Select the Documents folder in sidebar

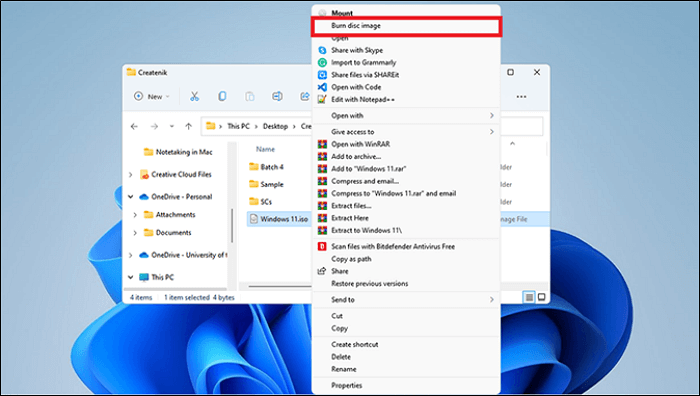pos(173,233)
